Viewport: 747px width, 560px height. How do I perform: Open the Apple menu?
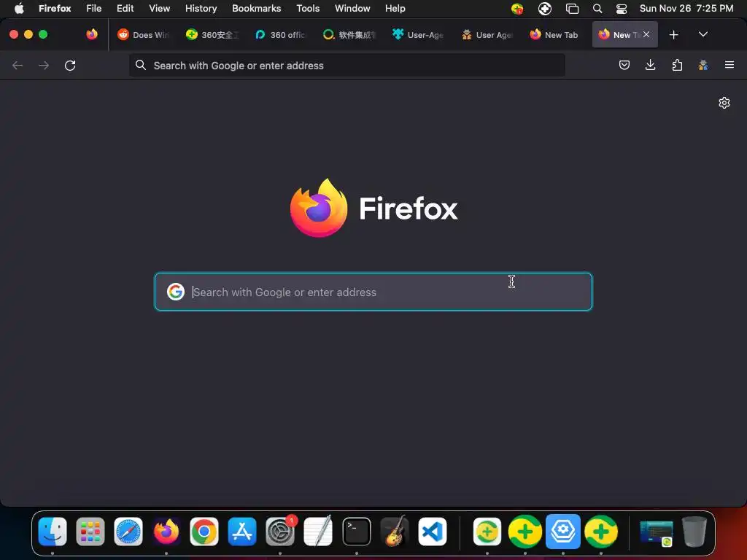19,8
